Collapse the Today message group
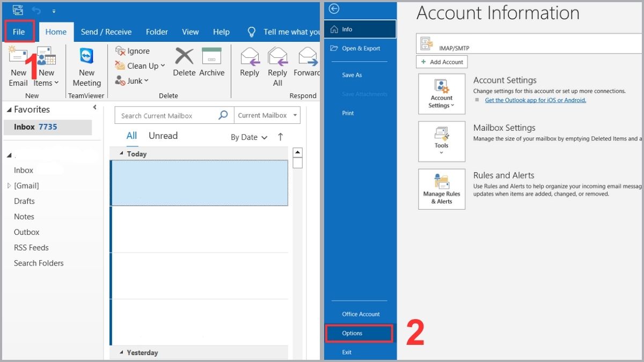The image size is (644, 362). pyautogui.click(x=121, y=154)
